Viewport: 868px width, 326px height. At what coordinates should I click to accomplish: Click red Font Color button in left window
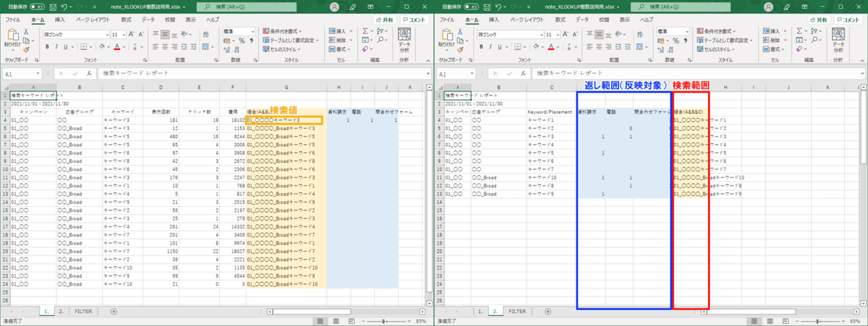pyautogui.click(x=116, y=46)
